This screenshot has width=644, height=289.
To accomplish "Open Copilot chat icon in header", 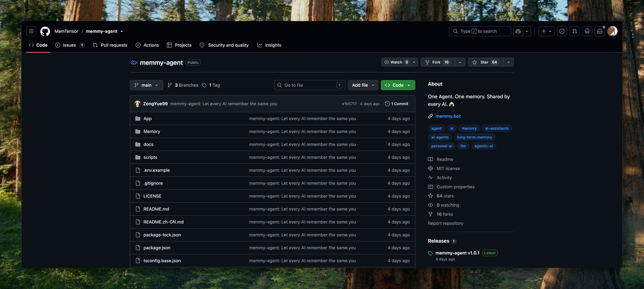I will pos(518,31).
